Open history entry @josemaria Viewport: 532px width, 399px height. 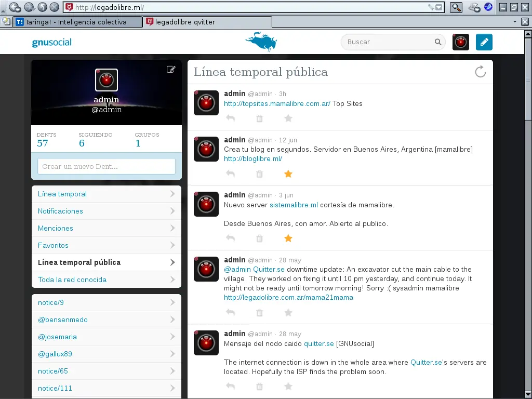point(107,337)
